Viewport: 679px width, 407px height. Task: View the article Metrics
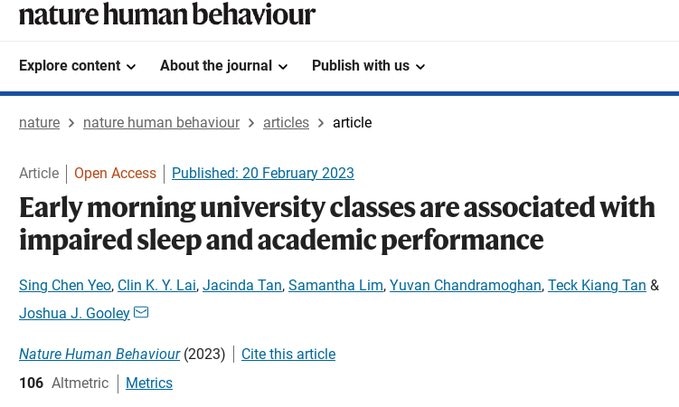149,383
